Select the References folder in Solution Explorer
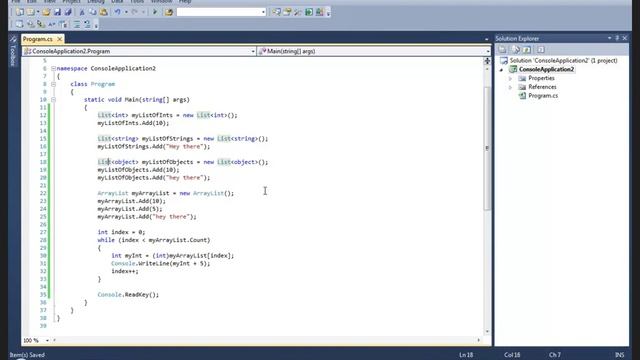Screen dimensions: 640x360 pos(542,87)
